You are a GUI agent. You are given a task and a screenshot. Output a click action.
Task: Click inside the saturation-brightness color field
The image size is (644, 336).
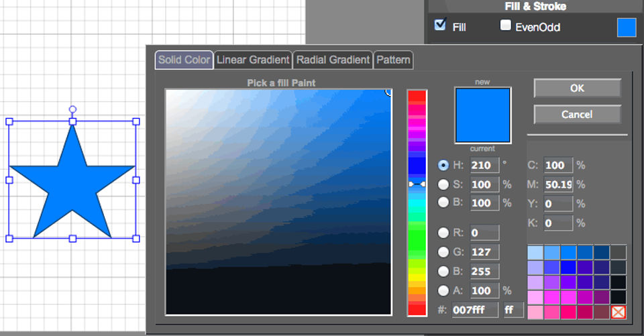pos(278,202)
